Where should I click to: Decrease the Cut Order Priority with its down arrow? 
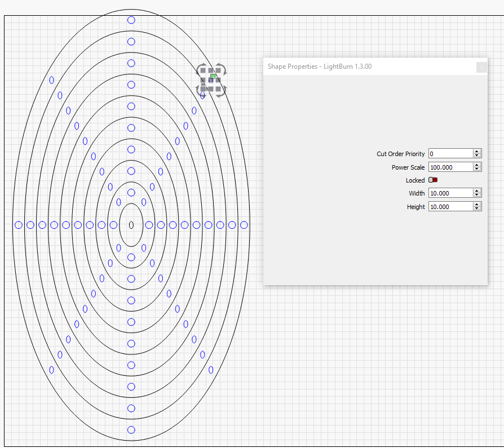(477, 156)
